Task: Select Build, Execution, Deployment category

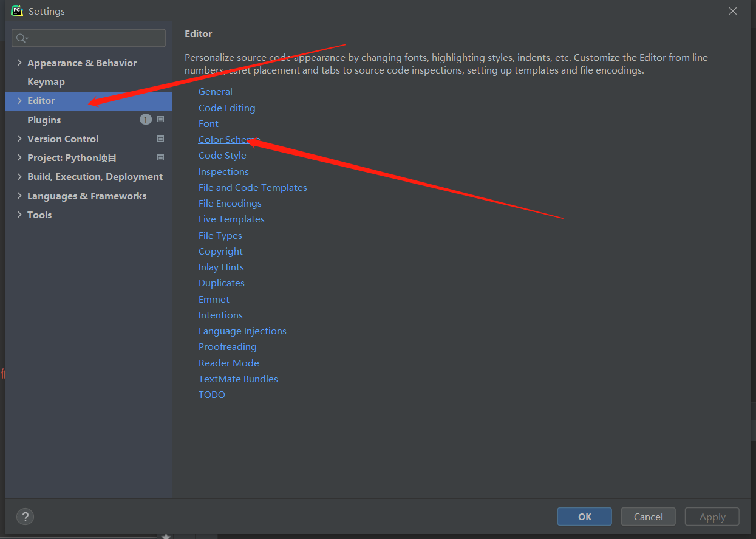Action: click(x=95, y=176)
